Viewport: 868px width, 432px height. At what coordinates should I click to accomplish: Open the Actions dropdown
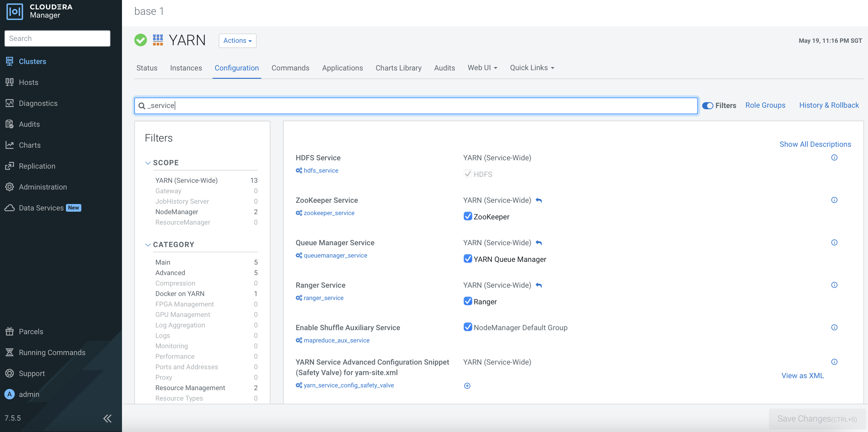(237, 40)
